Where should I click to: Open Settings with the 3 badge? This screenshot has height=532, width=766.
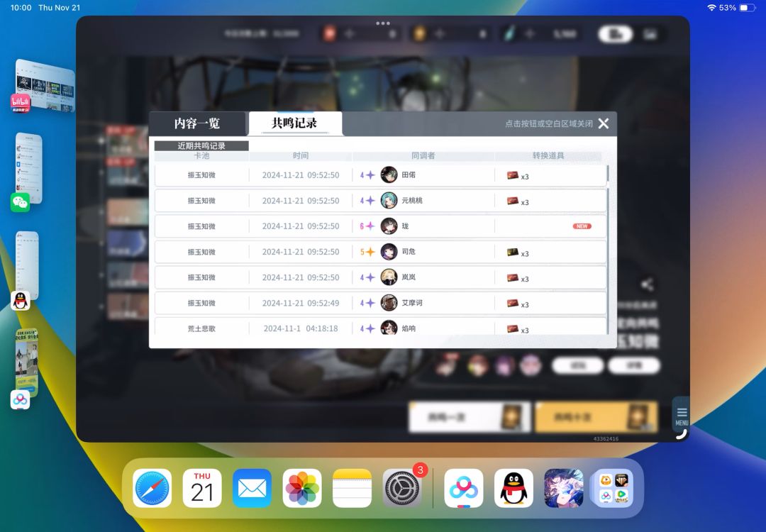tap(402, 488)
